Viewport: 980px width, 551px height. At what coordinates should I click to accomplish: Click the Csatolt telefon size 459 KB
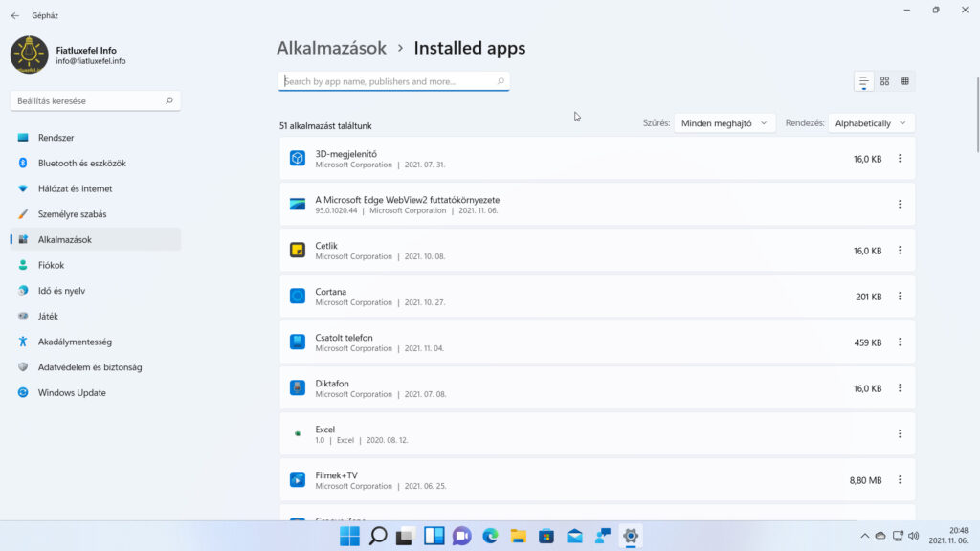(x=868, y=343)
